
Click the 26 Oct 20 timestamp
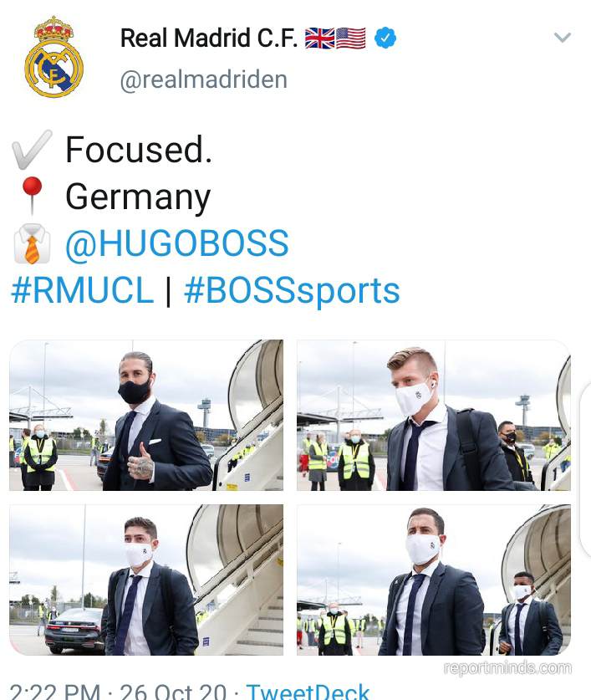point(173,692)
